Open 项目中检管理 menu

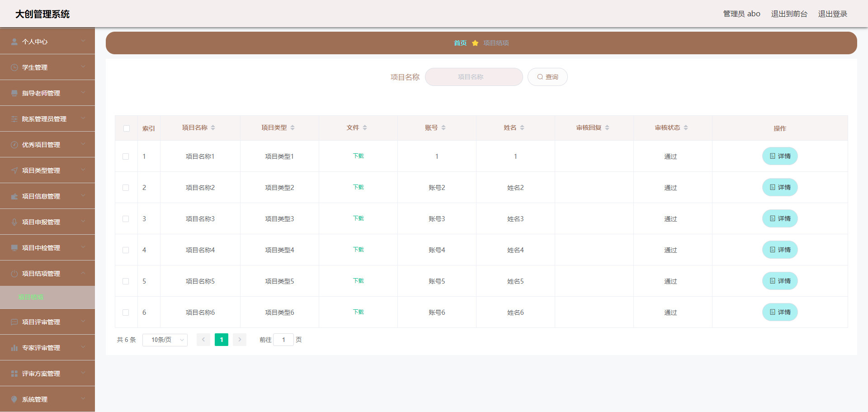coord(47,248)
